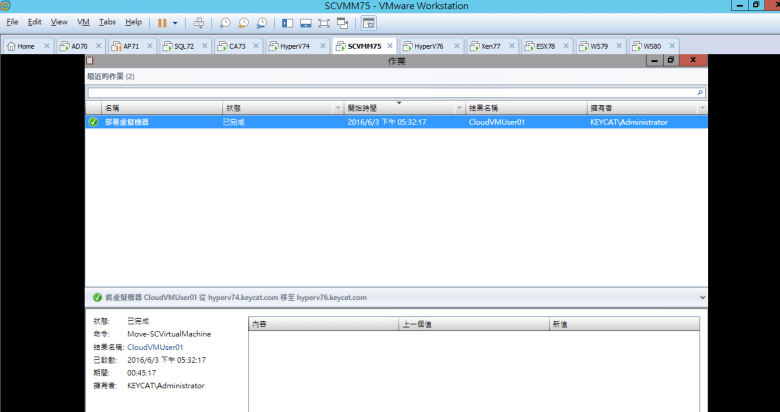
Task: Click the Take Snapshot clock icon
Action: coord(225,22)
